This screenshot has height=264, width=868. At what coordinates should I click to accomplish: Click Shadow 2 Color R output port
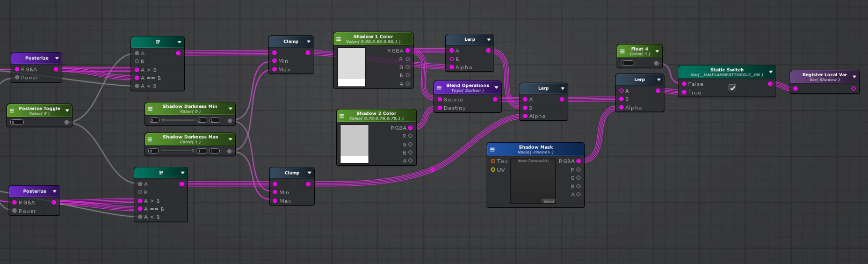click(x=410, y=136)
